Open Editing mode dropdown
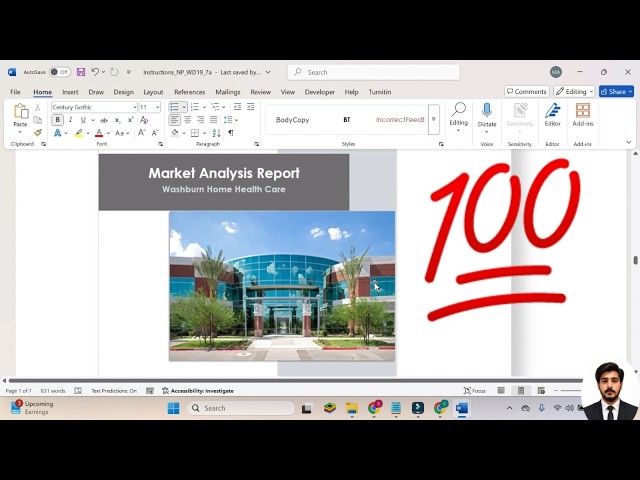Viewport: 640px width, 480px height. [x=574, y=91]
